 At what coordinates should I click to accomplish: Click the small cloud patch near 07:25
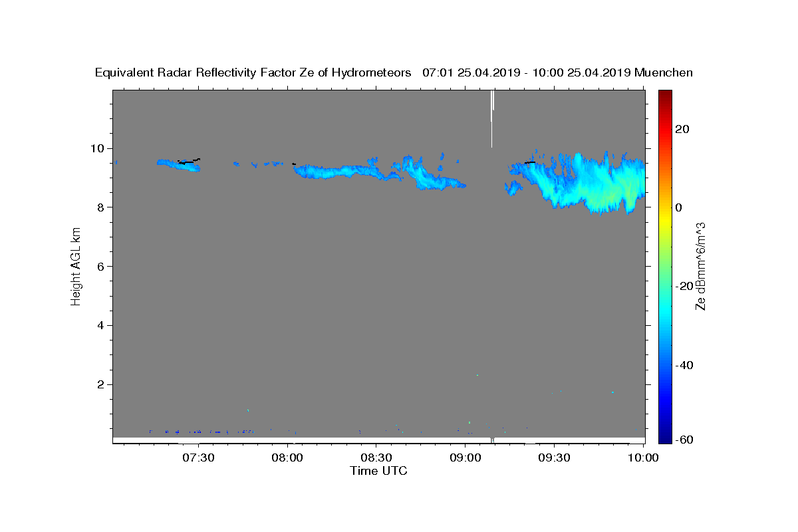[179, 164]
